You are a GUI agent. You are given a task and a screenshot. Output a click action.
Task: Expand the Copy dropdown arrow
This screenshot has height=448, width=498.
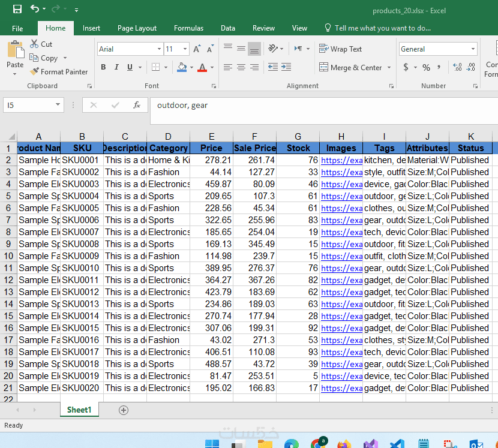click(x=65, y=58)
